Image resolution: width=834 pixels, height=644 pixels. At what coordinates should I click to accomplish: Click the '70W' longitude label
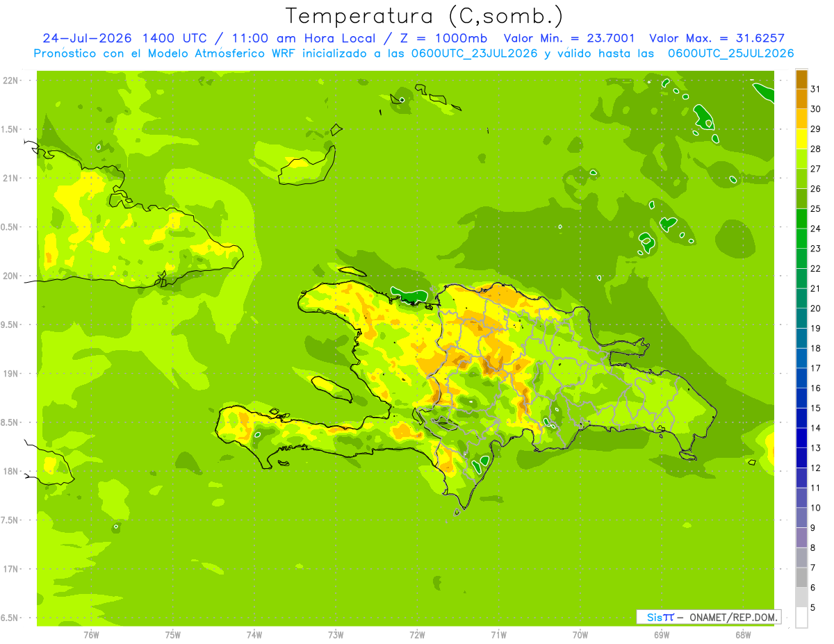[580, 635]
